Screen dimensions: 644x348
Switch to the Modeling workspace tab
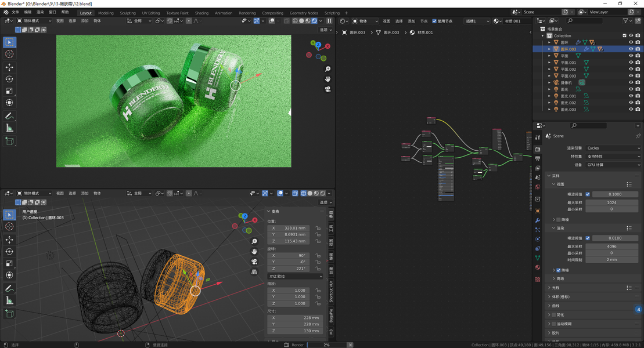click(106, 13)
